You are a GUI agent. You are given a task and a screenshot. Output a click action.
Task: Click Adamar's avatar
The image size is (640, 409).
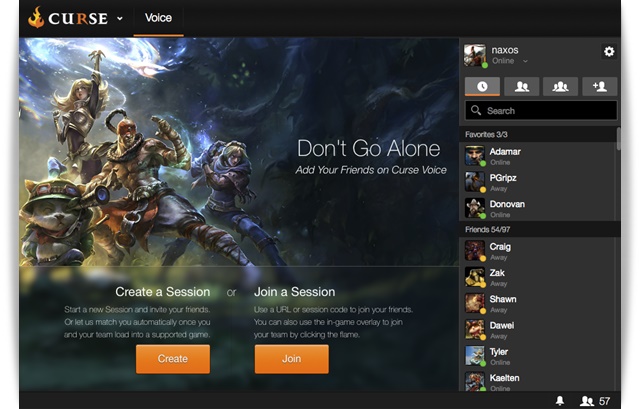pos(475,156)
